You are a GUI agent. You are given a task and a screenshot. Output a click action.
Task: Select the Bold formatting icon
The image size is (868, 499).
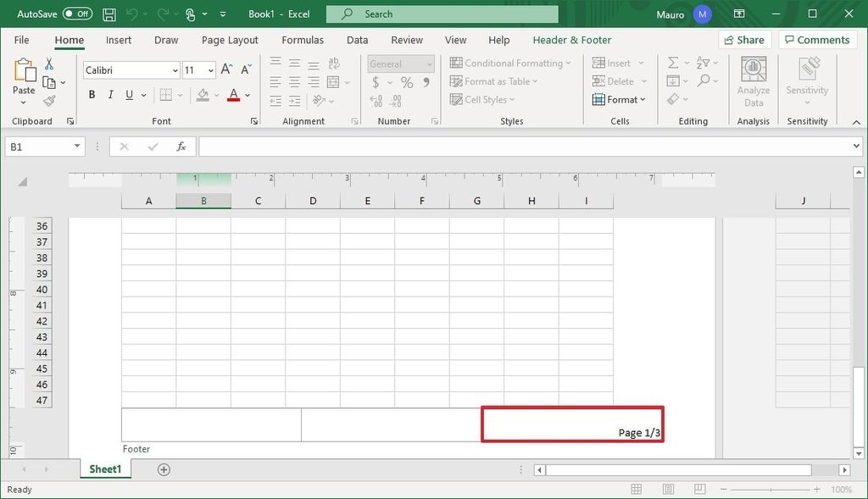92,95
